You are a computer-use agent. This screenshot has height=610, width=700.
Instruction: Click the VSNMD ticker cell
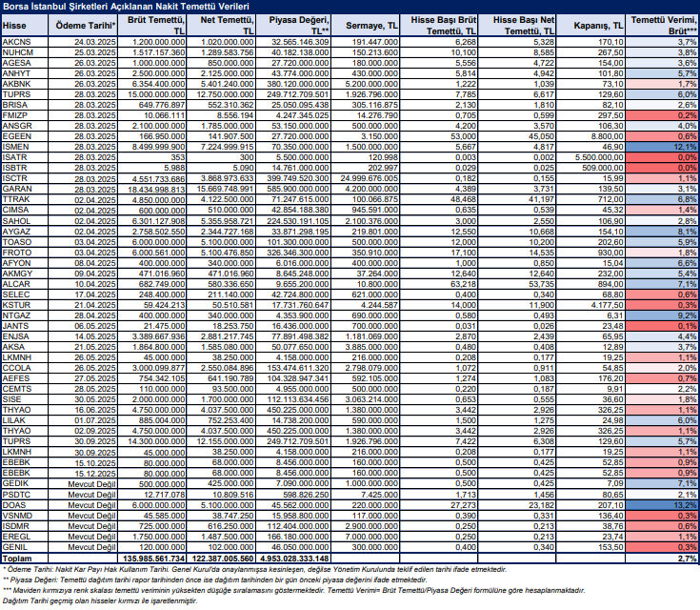[x=25, y=516]
